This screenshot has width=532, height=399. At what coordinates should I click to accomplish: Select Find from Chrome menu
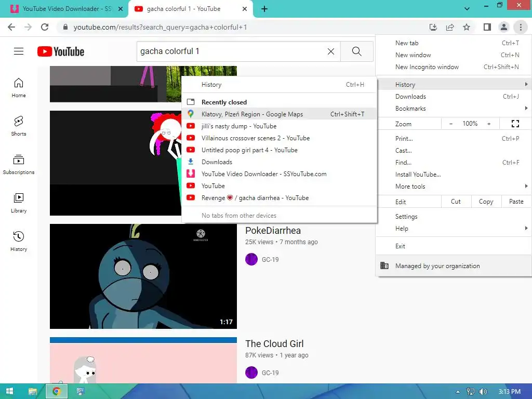454,163
